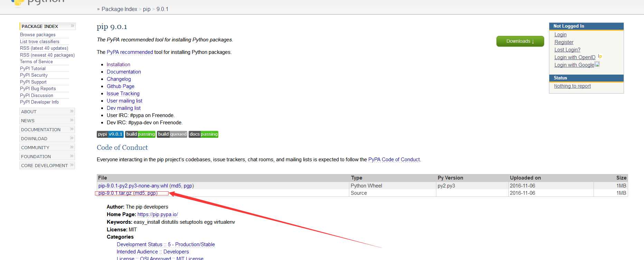The width and height of the screenshot is (644, 260).
Task: Click the Register link
Action: click(x=564, y=42)
